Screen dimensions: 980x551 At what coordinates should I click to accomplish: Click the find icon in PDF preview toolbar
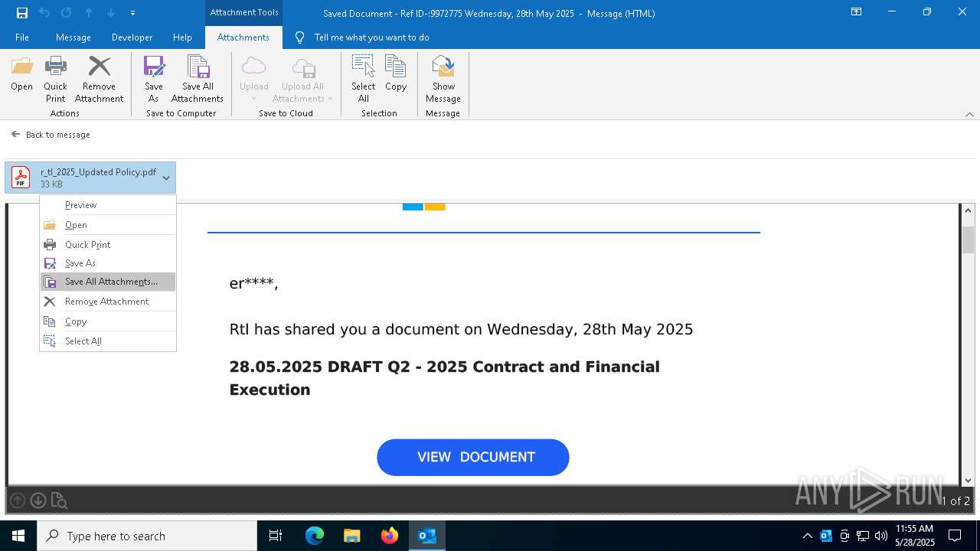(59, 501)
